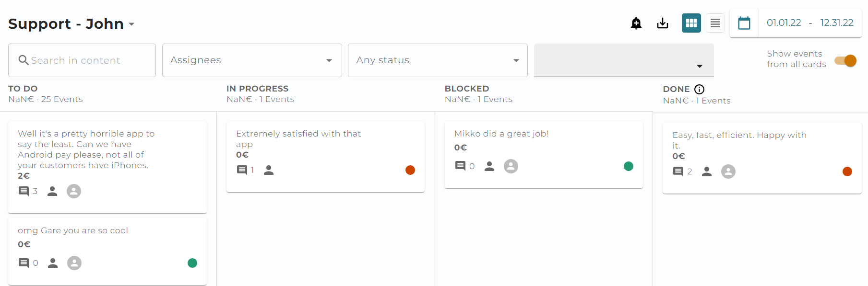Open the calendar date picker icon
Screen dimensions: 868x286
[744, 23]
